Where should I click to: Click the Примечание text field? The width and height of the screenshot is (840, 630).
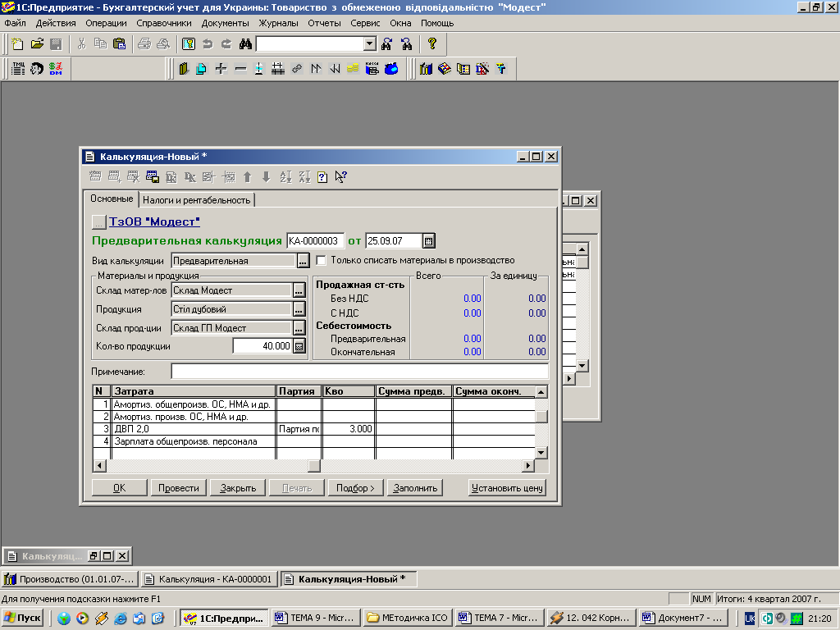360,372
